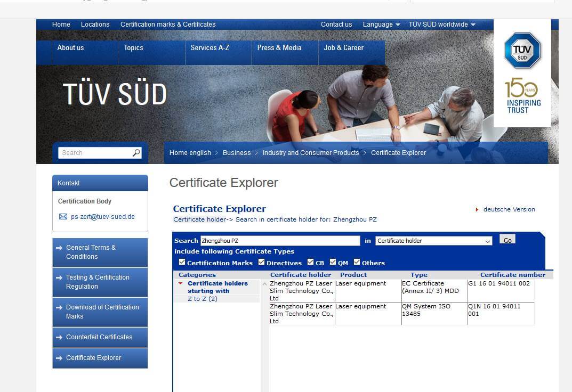Click the search magnifier icon

[136, 153]
